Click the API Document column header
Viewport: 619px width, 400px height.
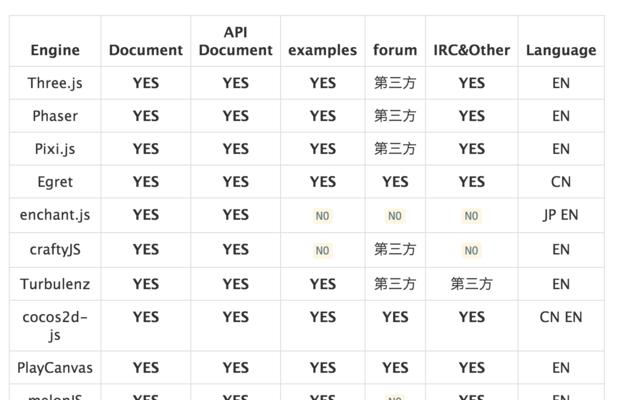[x=236, y=41]
